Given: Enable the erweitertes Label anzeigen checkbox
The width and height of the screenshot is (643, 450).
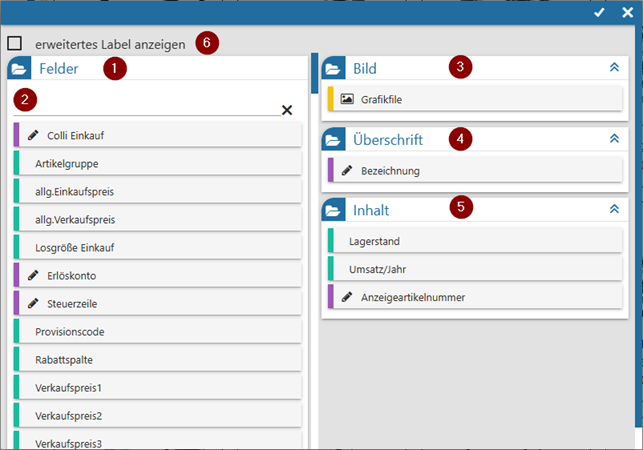Looking at the screenshot, I should click(x=15, y=44).
